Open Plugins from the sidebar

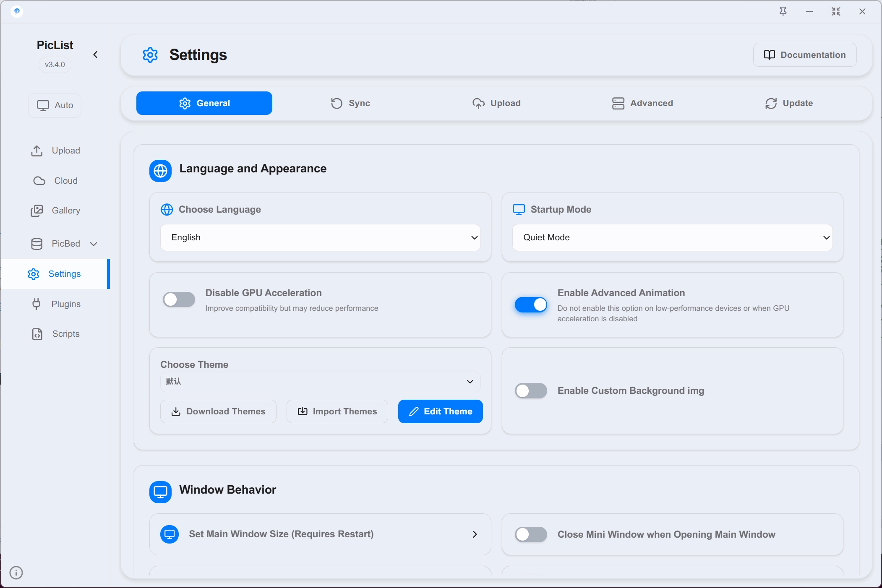55,304
